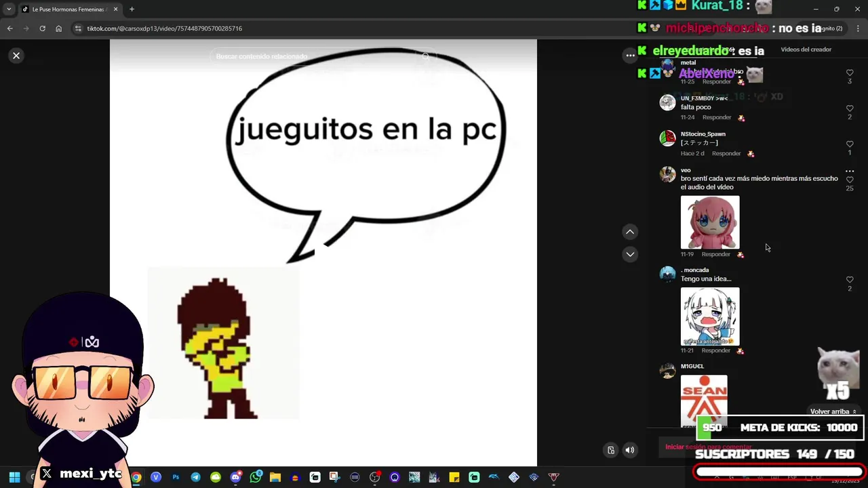Open veo's profile avatar
The width and height of the screenshot is (868, 488).
tap(668, 174)
